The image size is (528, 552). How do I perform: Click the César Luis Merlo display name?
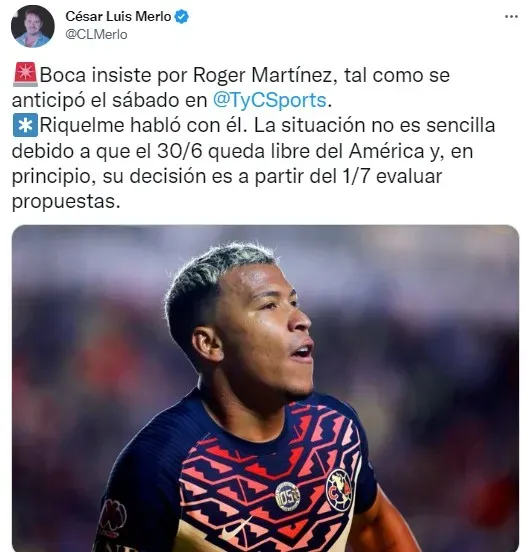tap(118, 16)
